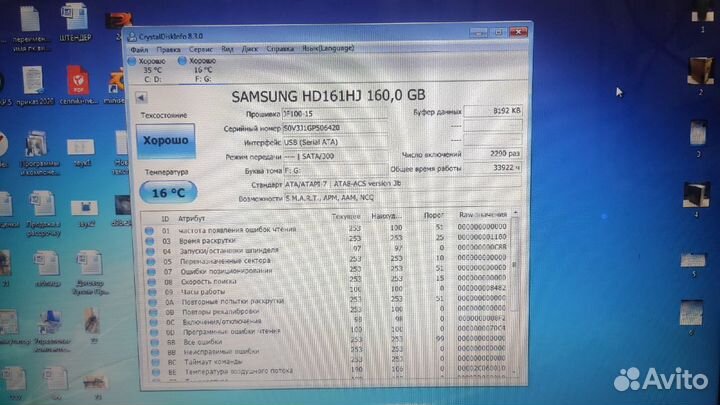Click the SMART list scroll down arrow
This screenshot has width=720, height=405.
tap(515, 371)
